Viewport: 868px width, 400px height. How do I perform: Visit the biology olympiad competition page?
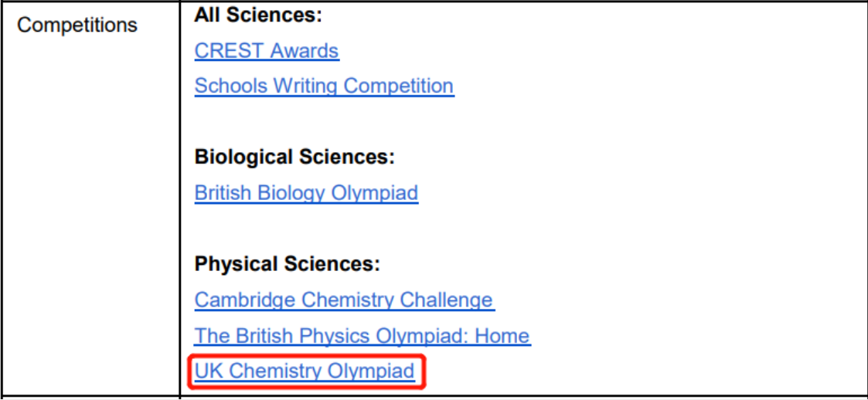[306, 192]
